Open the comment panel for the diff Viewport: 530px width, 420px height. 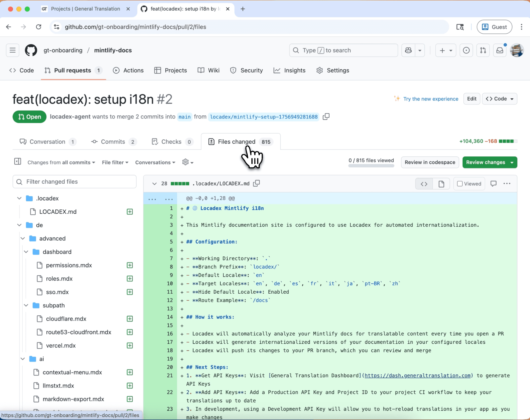(493, 184)
